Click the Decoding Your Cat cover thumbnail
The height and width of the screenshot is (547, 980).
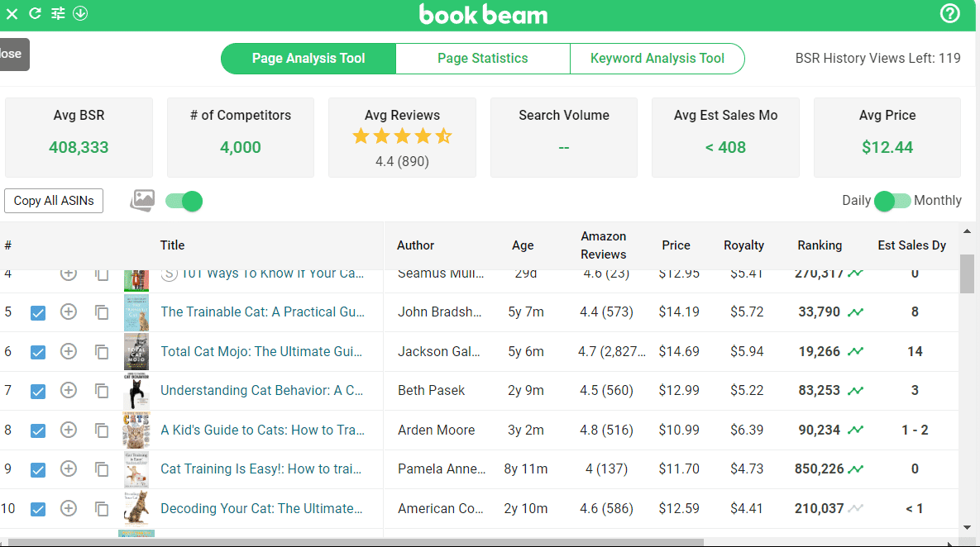click(136, 509)
